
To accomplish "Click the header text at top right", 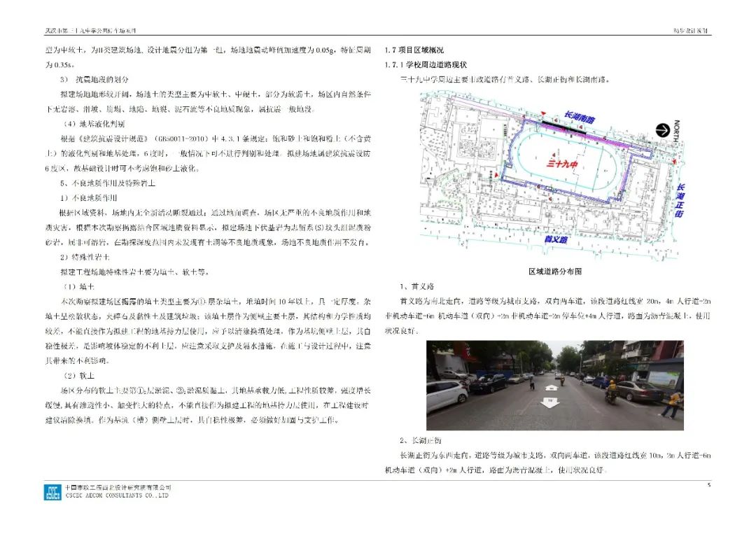I will (x=691, y=30).
